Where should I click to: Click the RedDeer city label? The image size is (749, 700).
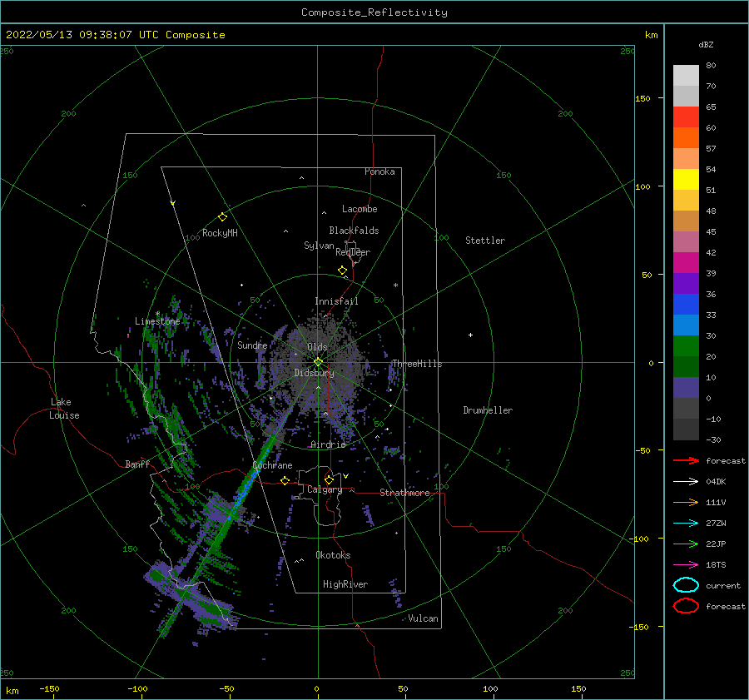pyautogui.click(x=353, y=252)
